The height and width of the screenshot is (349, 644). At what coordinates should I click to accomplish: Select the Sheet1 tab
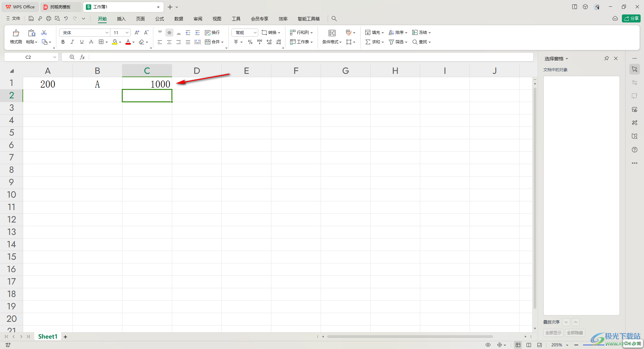click(48, 337)
